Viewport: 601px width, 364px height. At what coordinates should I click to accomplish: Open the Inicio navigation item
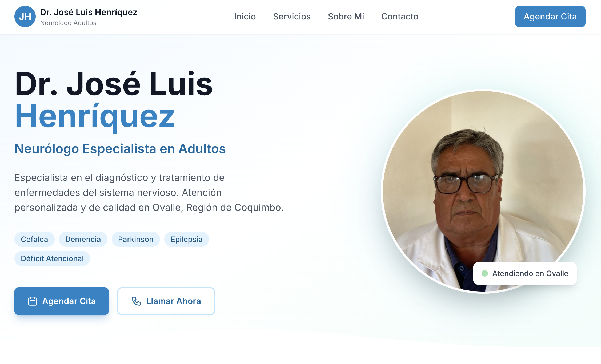(245, 17)
